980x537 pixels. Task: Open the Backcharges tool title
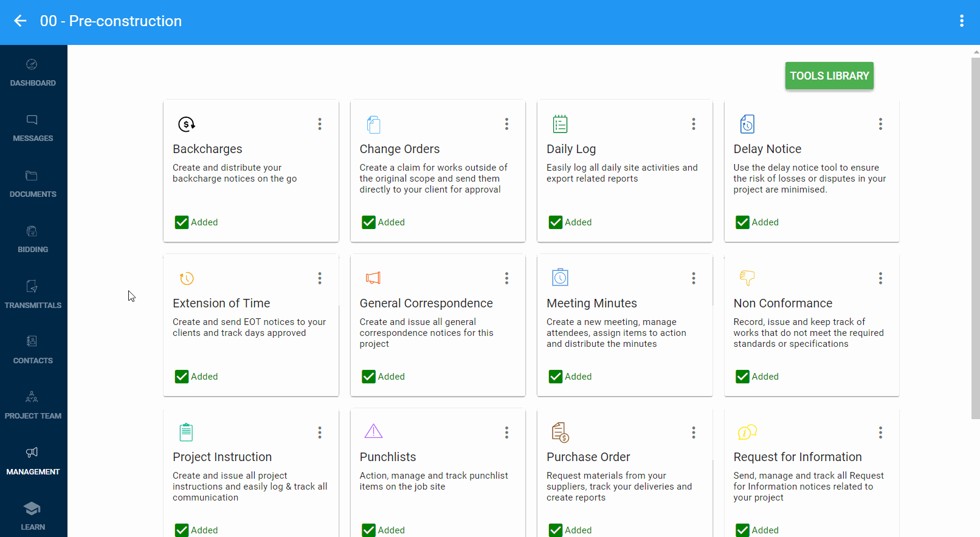click(x=207, y=149)
